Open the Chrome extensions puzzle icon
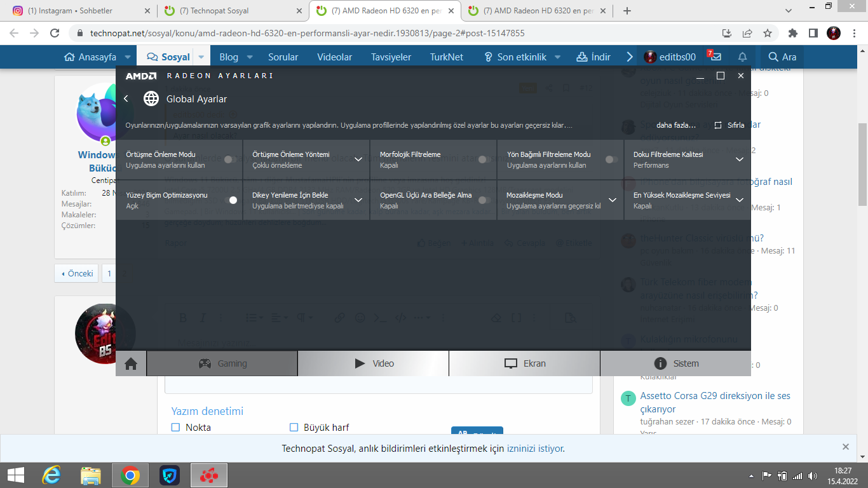 click(x=793, y=33)
